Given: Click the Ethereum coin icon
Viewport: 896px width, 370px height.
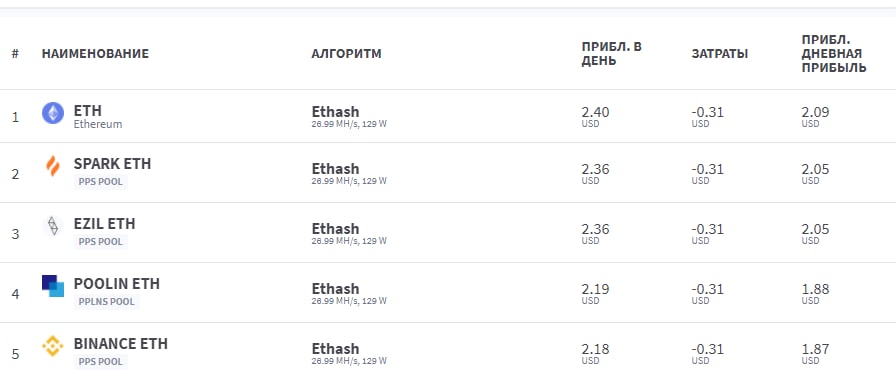Looking at the screenshot, I should pos(53,113).
